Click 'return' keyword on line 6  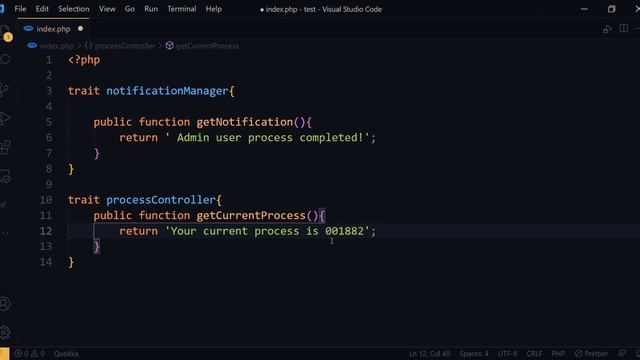tap(138, 138)
